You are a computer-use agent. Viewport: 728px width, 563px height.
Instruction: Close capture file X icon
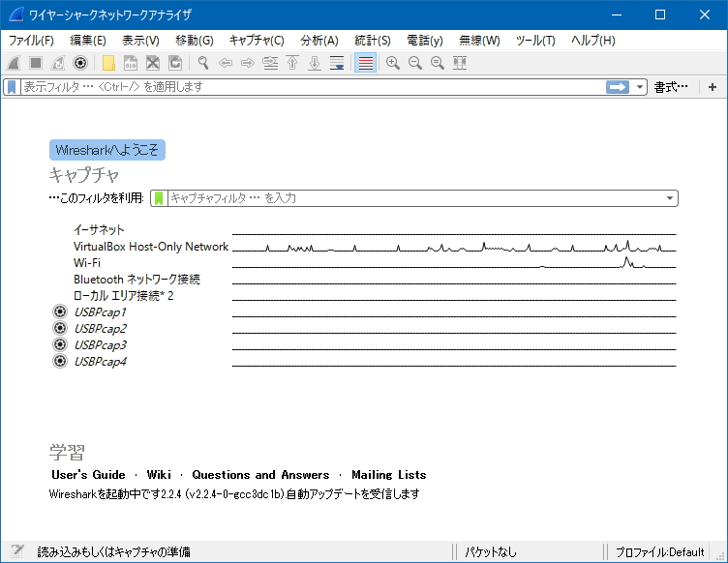[x=153, y=63]
